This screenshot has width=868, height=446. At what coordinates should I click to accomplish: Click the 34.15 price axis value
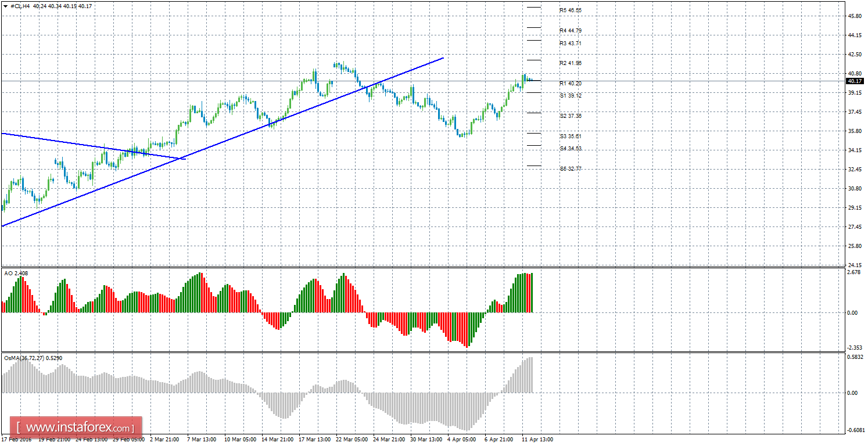tap(854, 150)
